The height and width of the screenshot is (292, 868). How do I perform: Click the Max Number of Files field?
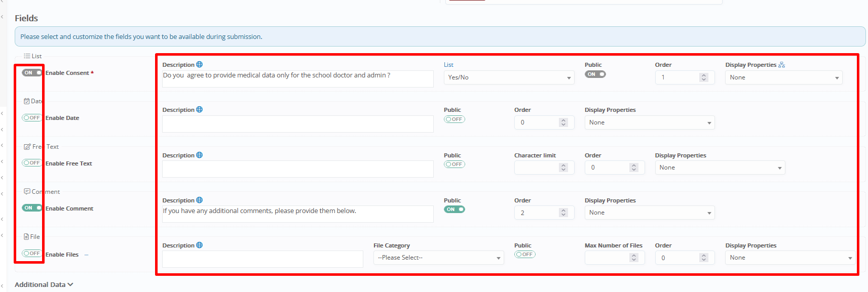pos(608,258)
